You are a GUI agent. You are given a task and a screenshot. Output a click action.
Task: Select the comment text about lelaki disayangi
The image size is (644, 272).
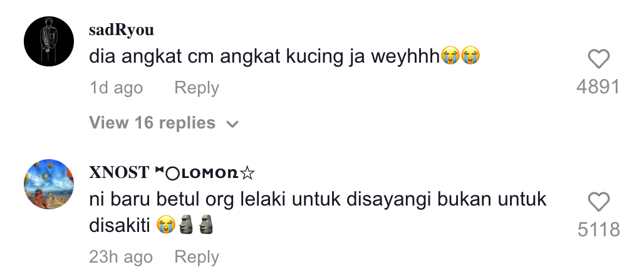(318, 212)
